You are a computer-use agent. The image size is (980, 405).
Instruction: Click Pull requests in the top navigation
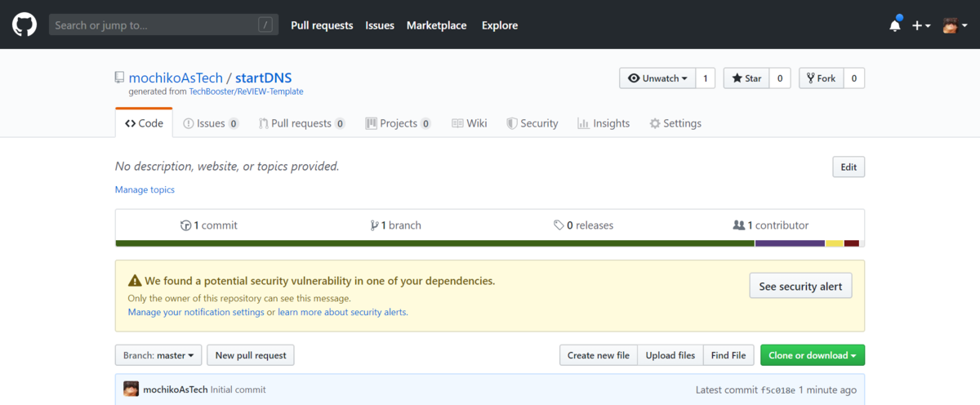click(x=322, y=25)
